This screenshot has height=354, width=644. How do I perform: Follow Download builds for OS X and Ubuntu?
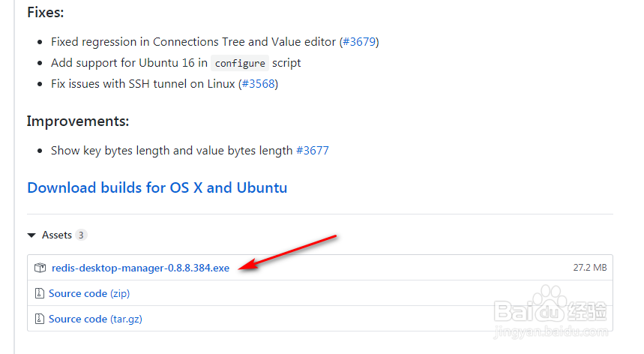(x=157, y=187)
